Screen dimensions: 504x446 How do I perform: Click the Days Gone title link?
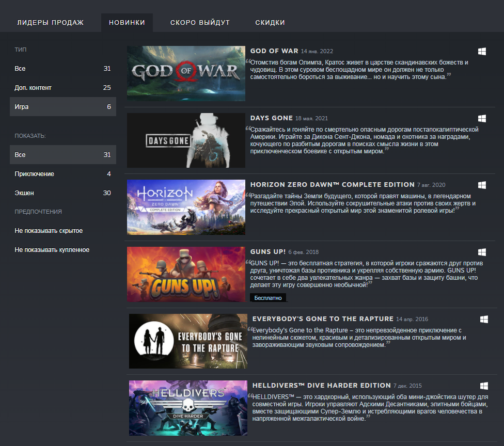tap(271, 118)
